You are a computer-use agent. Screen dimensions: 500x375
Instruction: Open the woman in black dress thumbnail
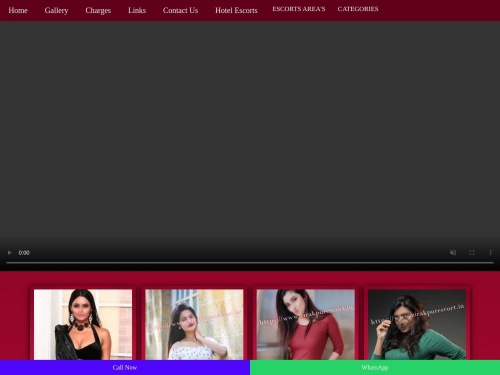83,324
